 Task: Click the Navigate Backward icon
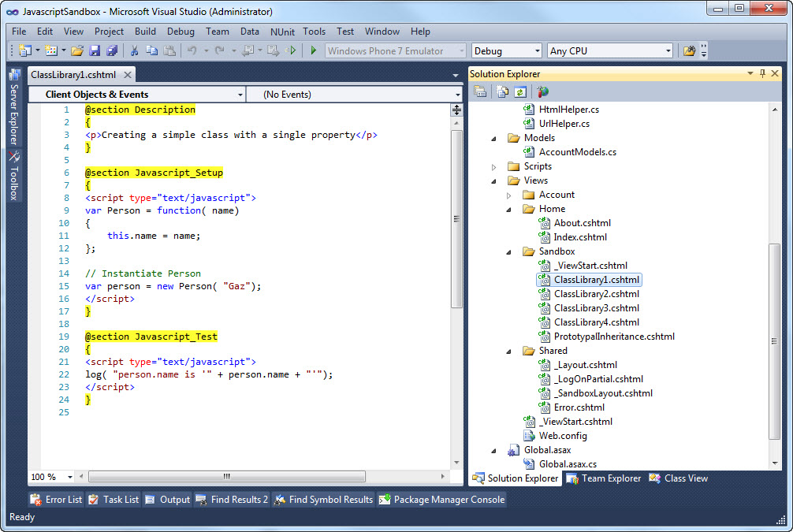click(248, 50)
